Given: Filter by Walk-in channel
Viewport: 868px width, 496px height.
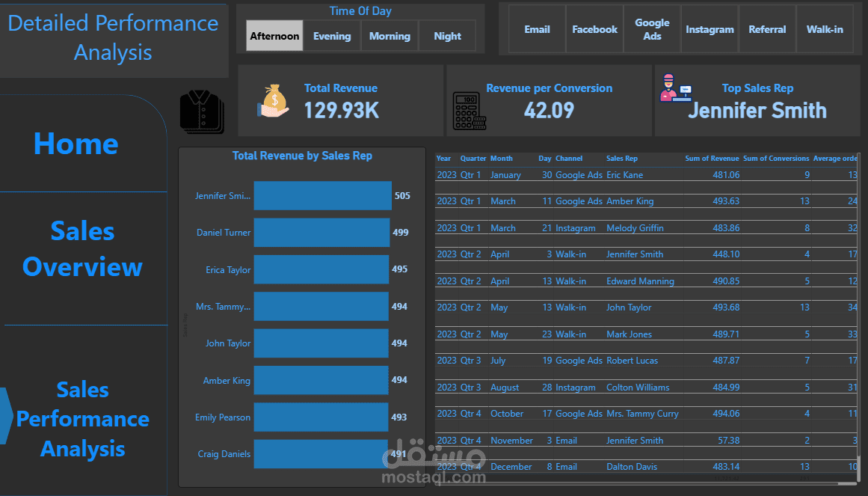Looking at the screenshot, I should click(825, 29).
